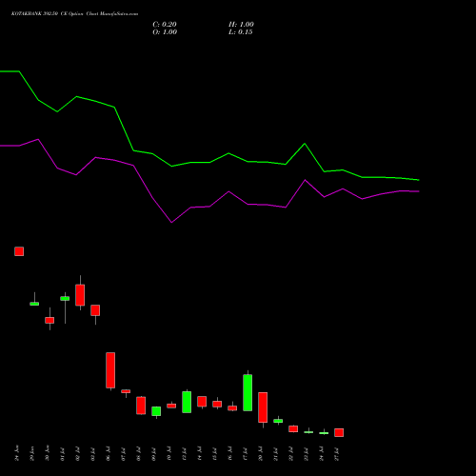Viewport: 476px width, 476px height.
Task: Select the first red candle at the chart's start
Action: (19, 251)
